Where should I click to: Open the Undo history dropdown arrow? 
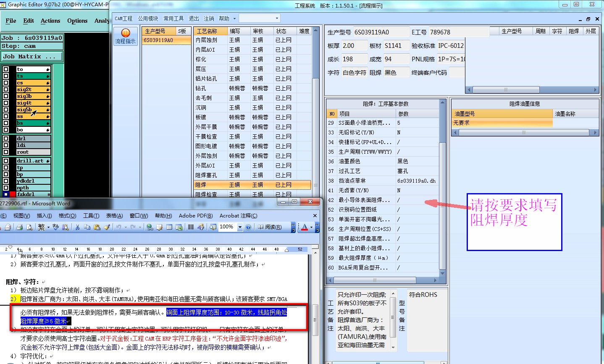pyautogui.click(x=126, y=227)
